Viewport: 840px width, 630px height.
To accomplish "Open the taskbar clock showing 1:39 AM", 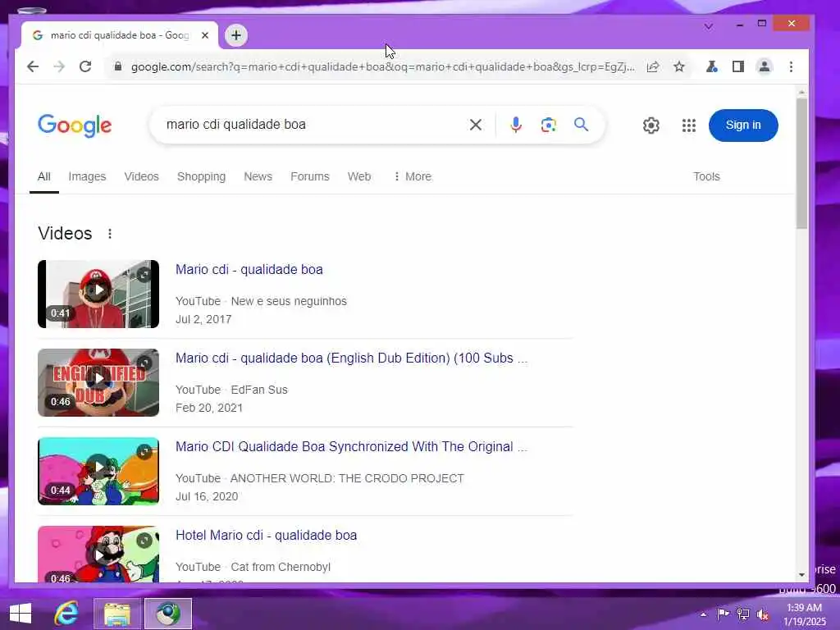I will coord(805,614).
